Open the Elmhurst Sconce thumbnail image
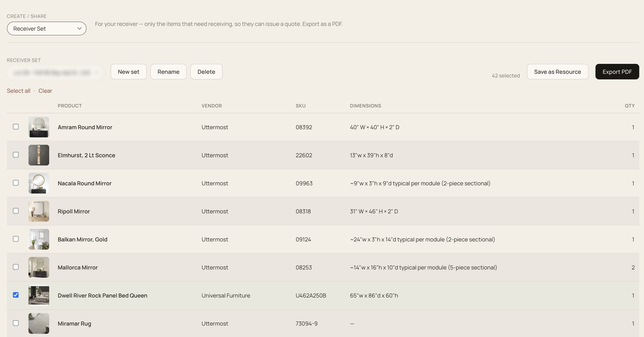 [x=39, y=155]
